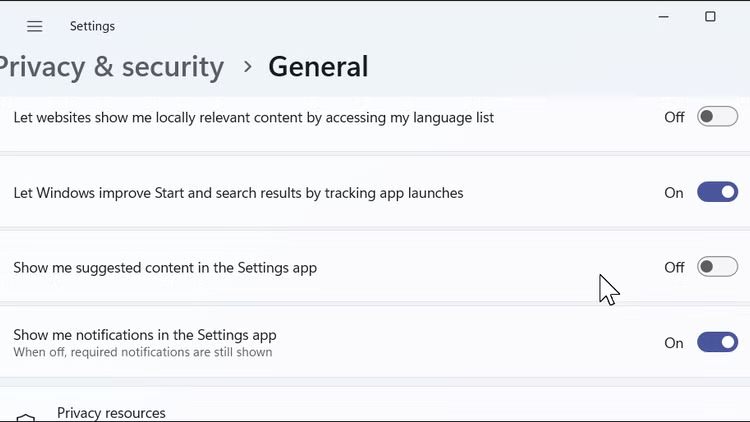
Task: Minimize the Settings window
Action: coord(664,17)
